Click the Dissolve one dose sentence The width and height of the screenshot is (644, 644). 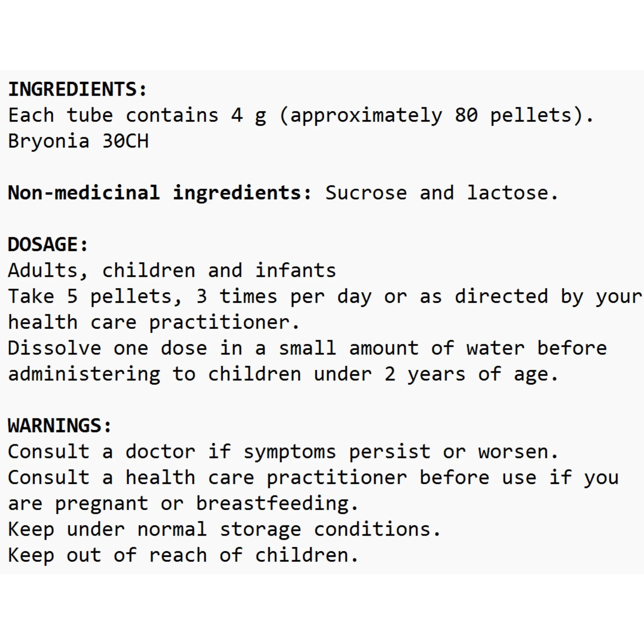pyautogui.click(x=307, y=348)
